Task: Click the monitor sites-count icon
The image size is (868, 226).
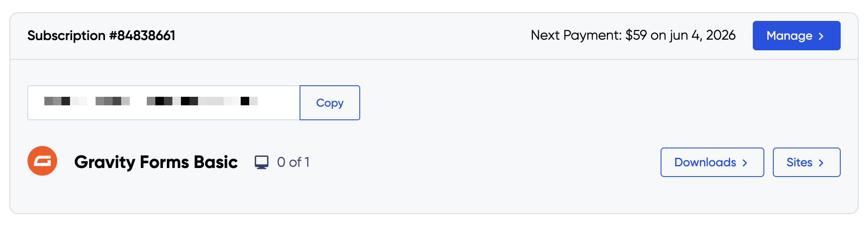Action: point(262,162)
